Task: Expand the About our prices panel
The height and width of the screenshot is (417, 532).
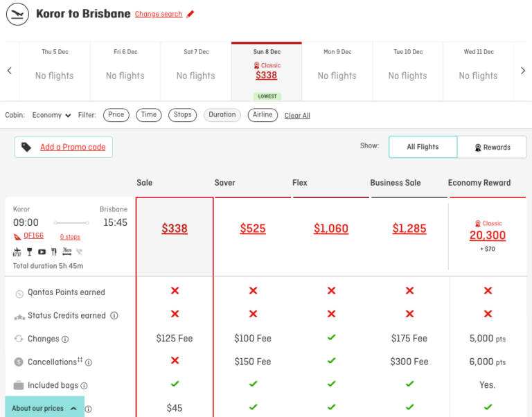Action: click(x=45, y=408)
